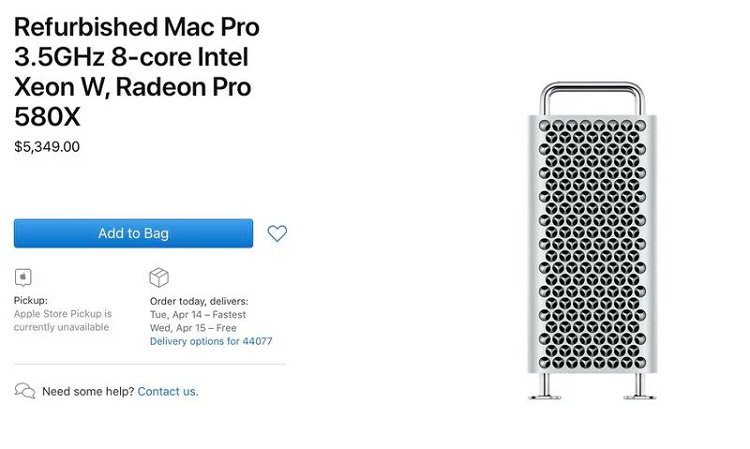
Task: Click the Add to Bag button
Action: [x=133, y=233]
